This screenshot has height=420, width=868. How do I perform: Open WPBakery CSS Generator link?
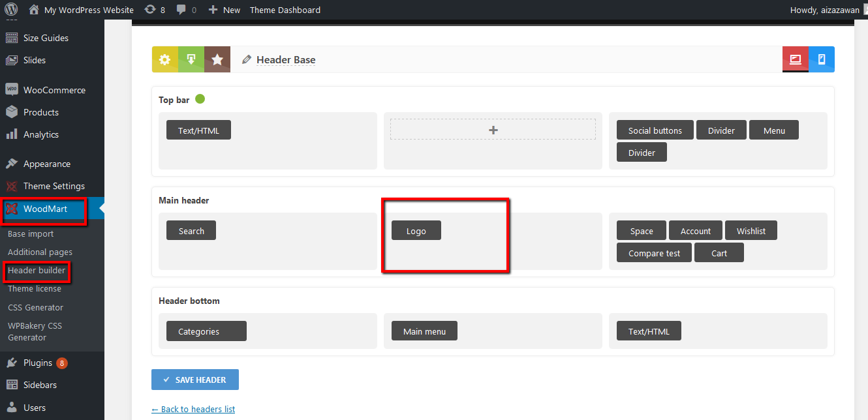pos(35,331)
